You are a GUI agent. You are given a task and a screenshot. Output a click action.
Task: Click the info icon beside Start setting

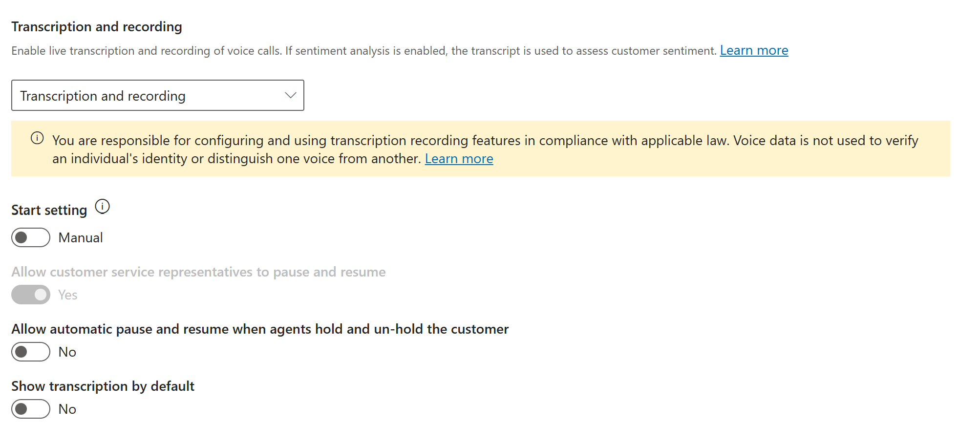pos(102,207)
